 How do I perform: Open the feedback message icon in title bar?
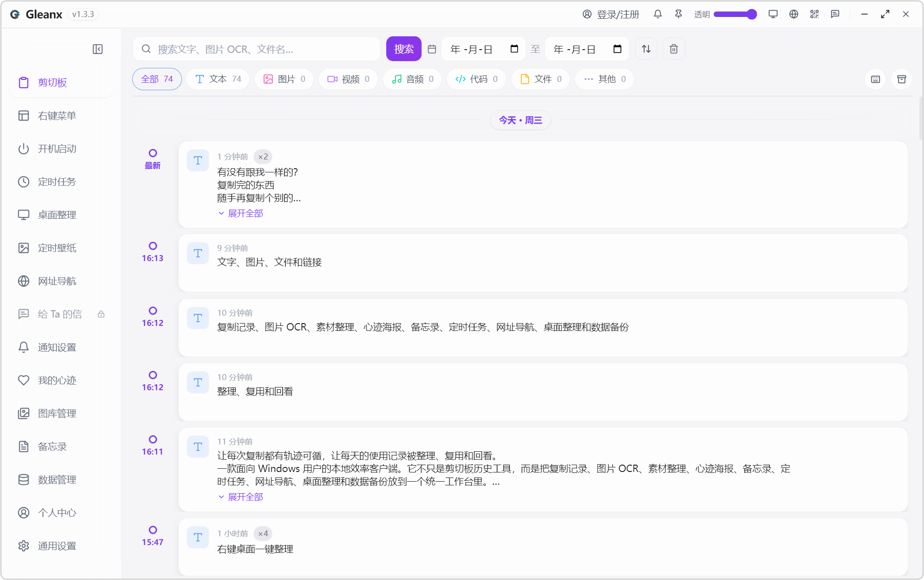835,14
